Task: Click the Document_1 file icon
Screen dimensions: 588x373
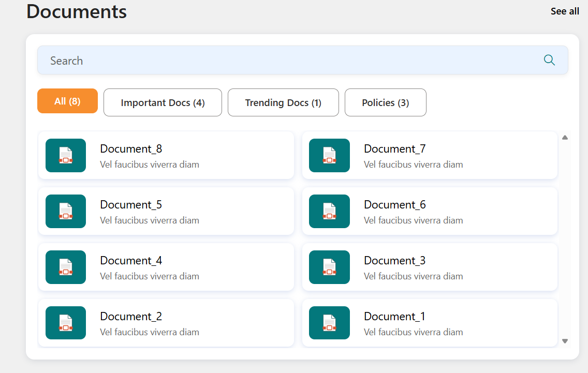Action: [x=329, y=323]
